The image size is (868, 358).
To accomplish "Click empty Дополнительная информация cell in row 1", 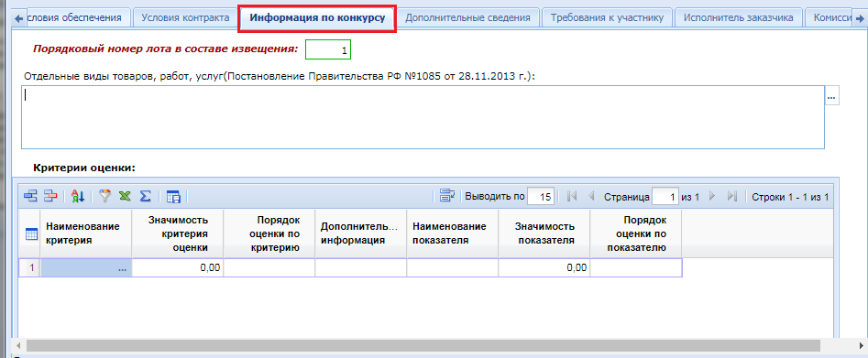I will click(361, 267).
